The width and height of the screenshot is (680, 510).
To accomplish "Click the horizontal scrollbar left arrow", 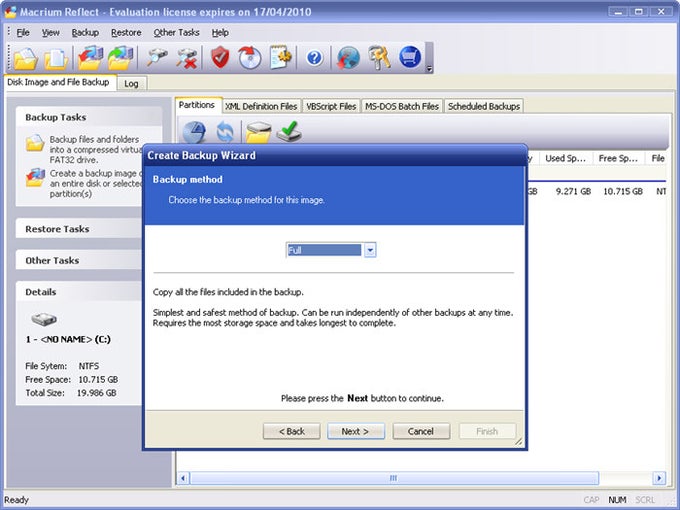I will coord(183,478).
